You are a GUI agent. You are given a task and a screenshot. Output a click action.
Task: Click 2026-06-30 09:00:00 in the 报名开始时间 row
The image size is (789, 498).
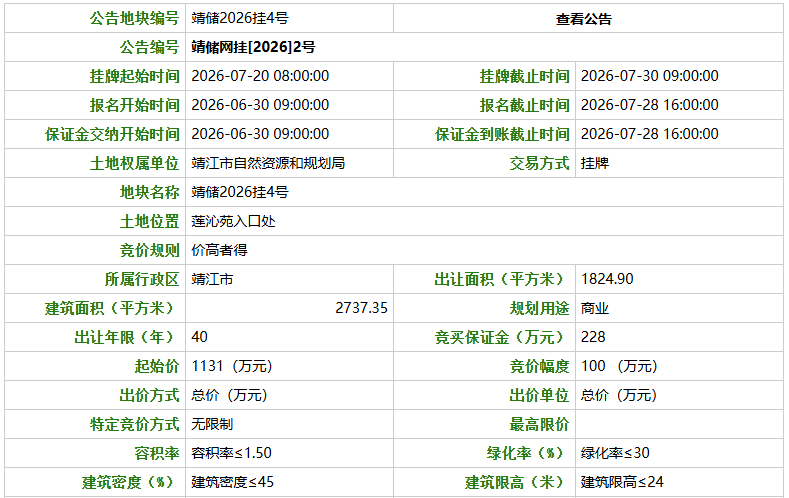point(260,105)
